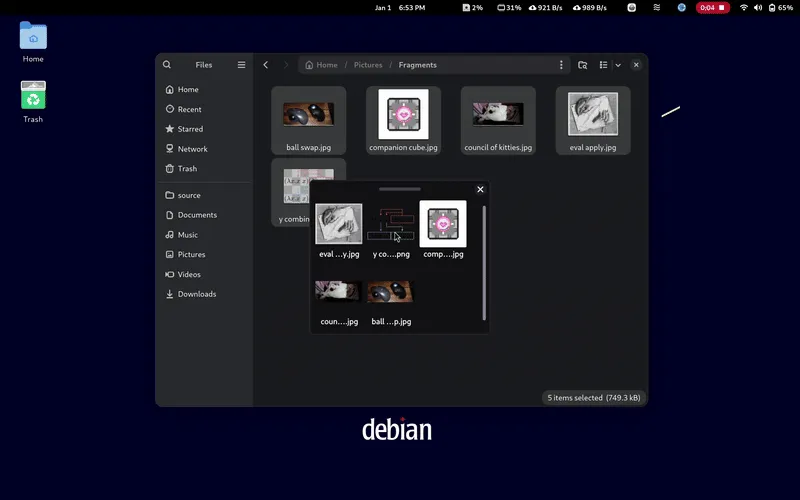Screen dimensions: 800x500
Task: Click the search icon in Files header
Action: pyautogui.click(x=167, y=65)
